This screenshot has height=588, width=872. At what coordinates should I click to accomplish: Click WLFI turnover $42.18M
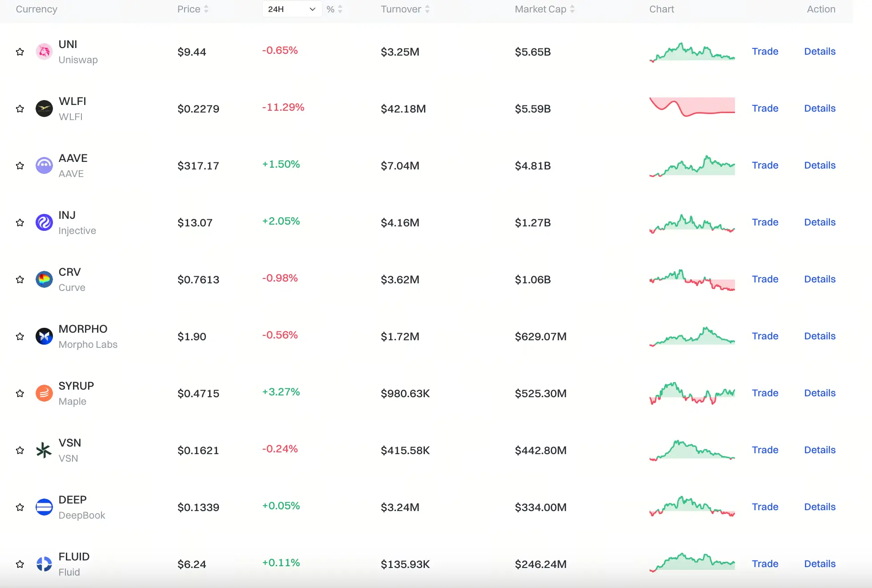click(x=403, y=109)
